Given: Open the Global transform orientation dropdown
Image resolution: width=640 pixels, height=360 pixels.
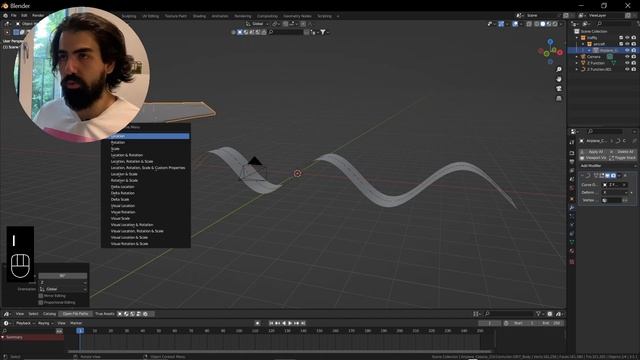Looking at the screenshot, I should [257, 24].
